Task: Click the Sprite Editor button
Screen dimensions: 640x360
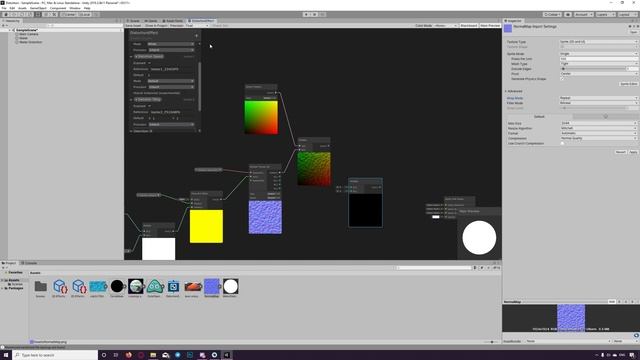Action: [x=629, y=84]
